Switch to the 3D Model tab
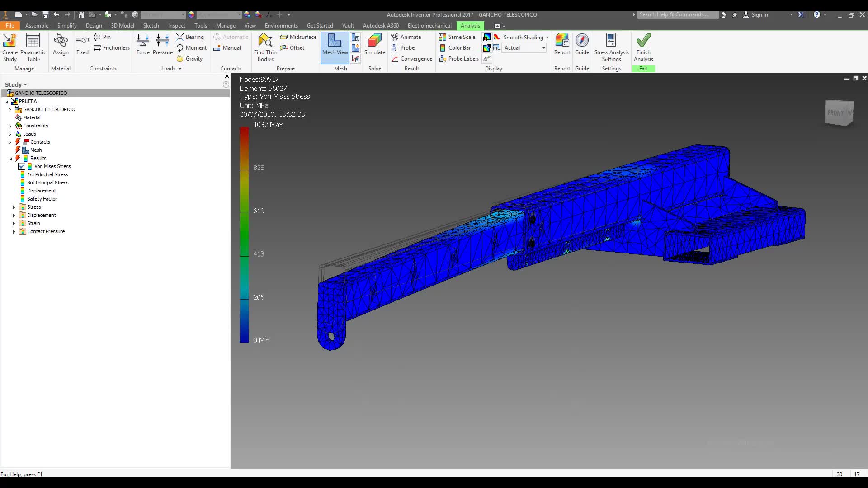The image size is (868, 488). (123, 26)
